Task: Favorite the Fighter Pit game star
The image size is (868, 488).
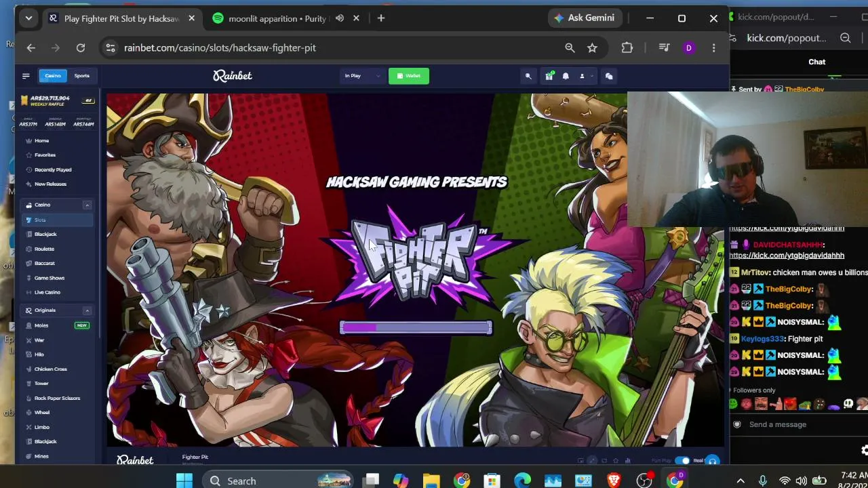Action: pyautogui.click(x=616, y=461)
